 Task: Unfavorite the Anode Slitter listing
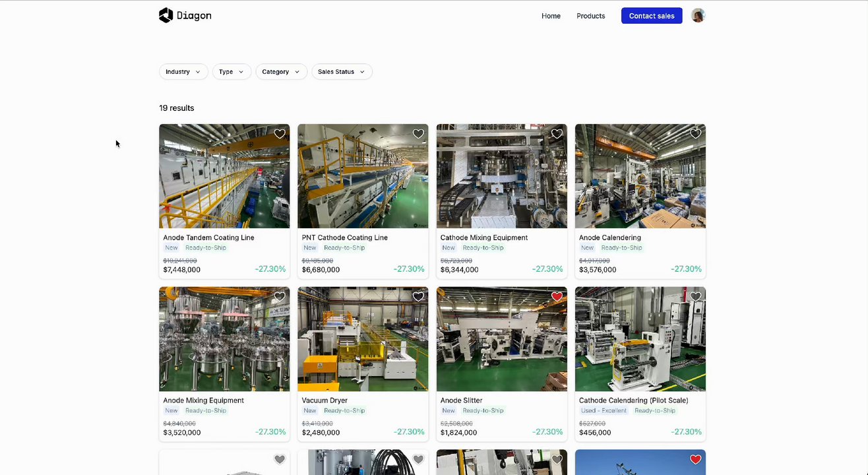557,297
